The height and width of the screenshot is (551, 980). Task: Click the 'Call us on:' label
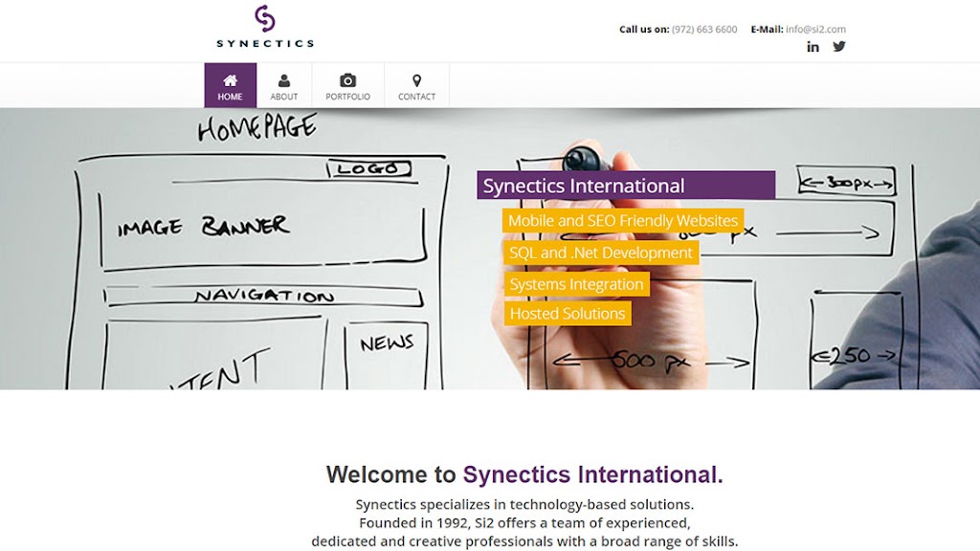point(644,30)
